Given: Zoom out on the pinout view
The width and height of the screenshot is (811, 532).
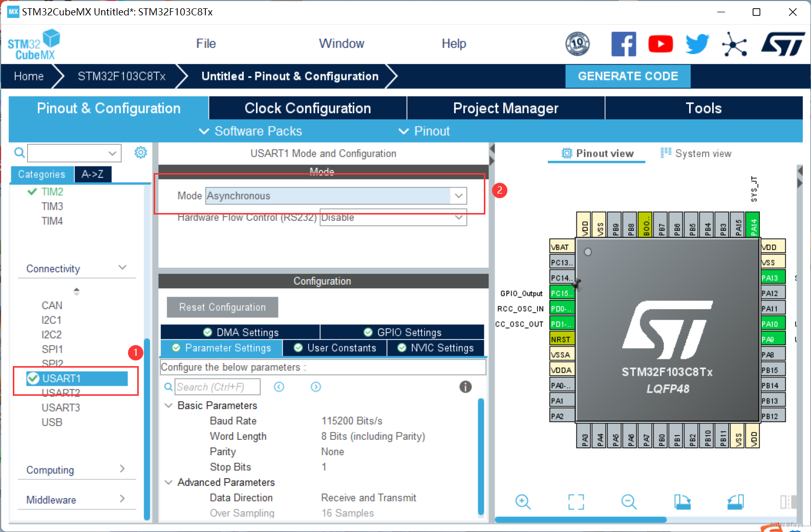Looking at the screenshot, I should [629, 502].
